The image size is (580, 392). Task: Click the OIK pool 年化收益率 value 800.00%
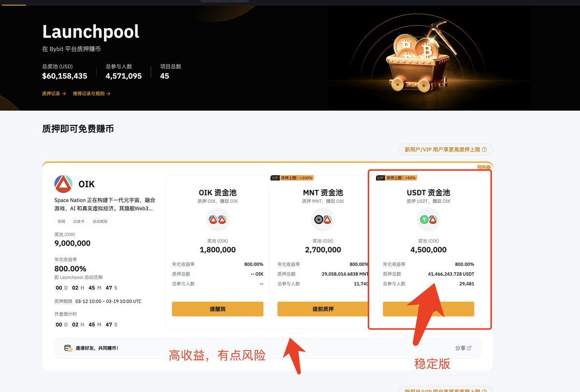pyautogui.click(x=254, y=265)
